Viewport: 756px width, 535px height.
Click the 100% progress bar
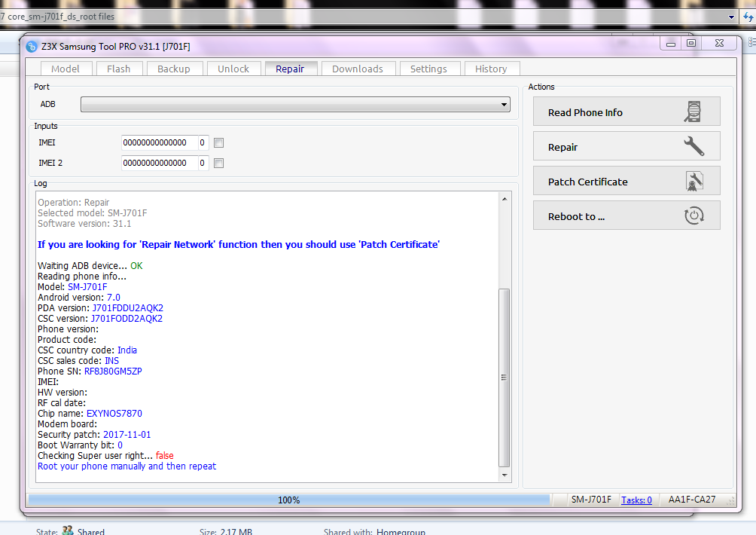289,500
